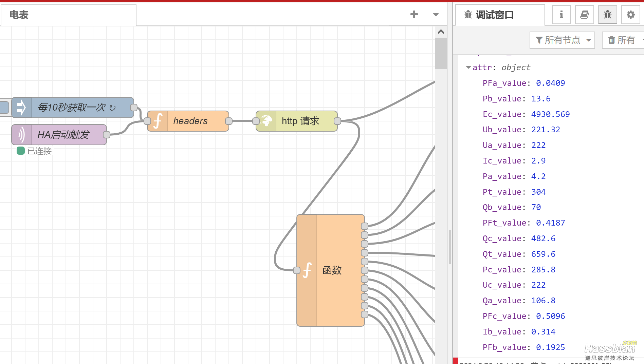Click the canvas scroll up arrow
Viewport: 644px width, 364px height.
(441, 32)
